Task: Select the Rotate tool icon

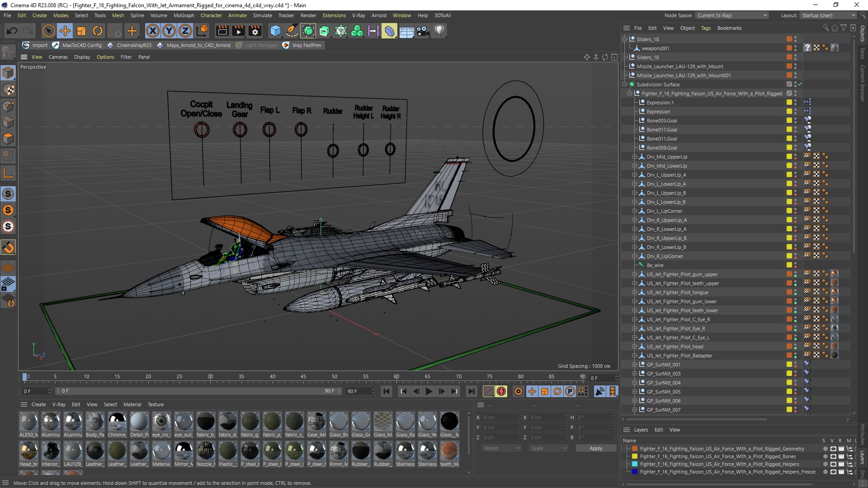Action: [x=98, y=31]
